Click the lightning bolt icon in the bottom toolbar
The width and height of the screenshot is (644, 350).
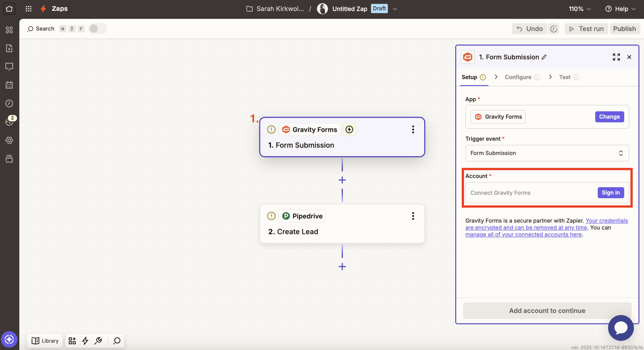[85, 341]
